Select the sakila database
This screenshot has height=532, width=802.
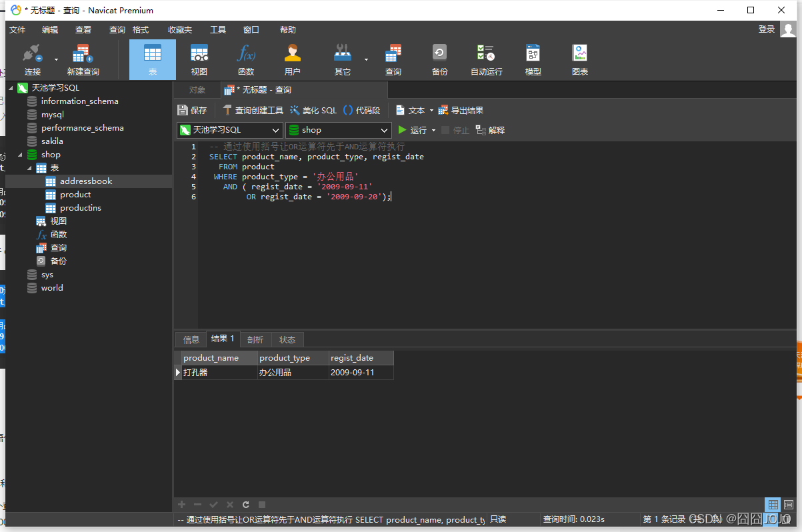pos(52,141)
